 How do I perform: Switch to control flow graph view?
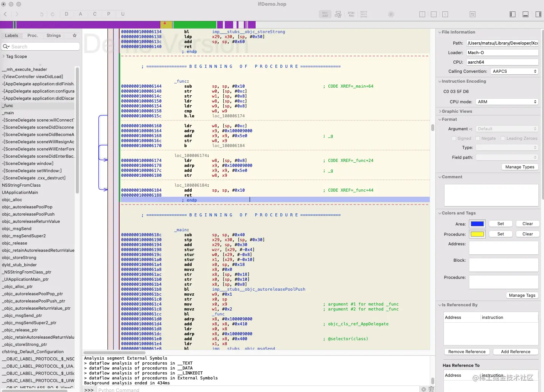coord(338,14)
